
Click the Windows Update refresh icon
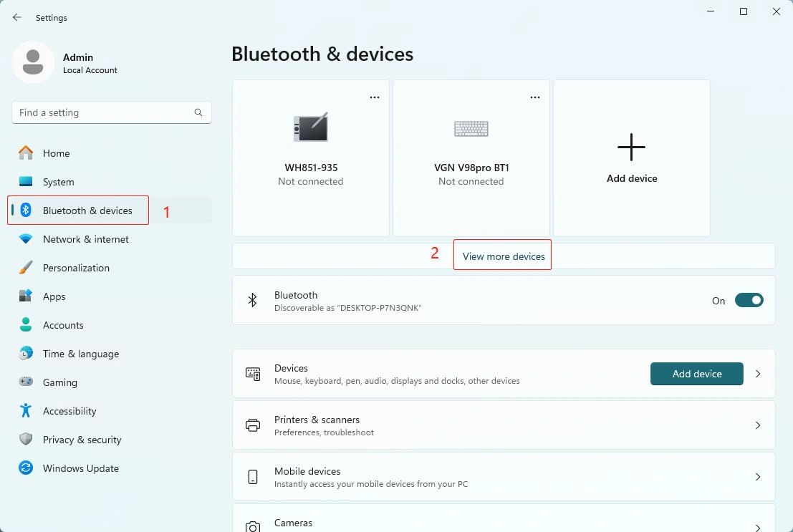point(26,468)
